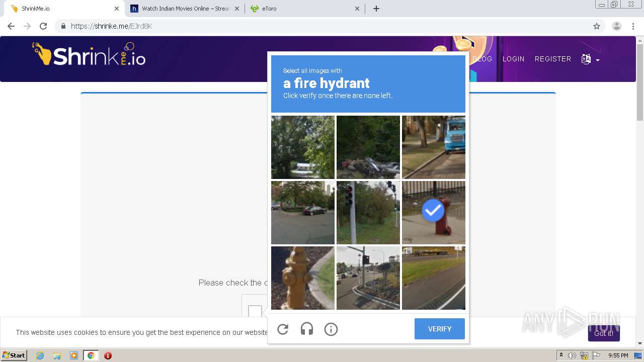Deselect the checked red hydrant tile
Image resolution: width=644 pixels, height=362 pixels.
click(434, 213)
